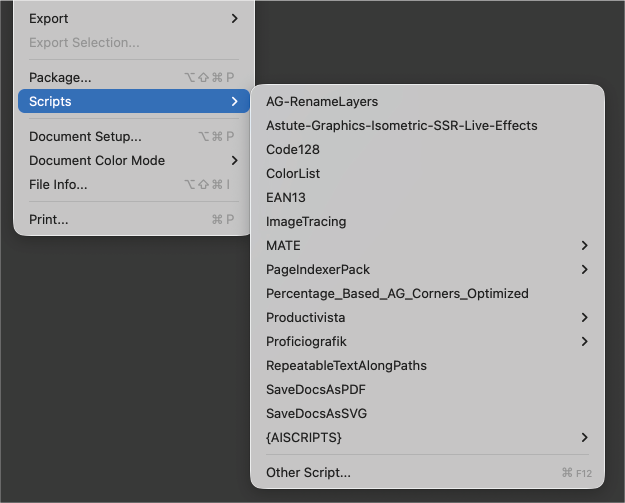
Task: Expand the PageIndexerPack submenu arrow
Action: (584, 269)
